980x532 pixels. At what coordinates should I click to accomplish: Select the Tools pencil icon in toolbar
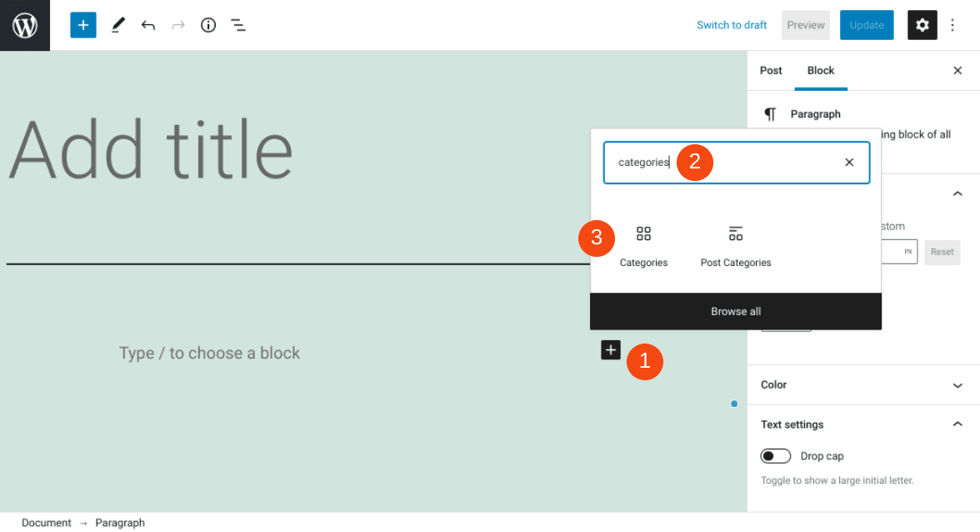tap(117, 25)
